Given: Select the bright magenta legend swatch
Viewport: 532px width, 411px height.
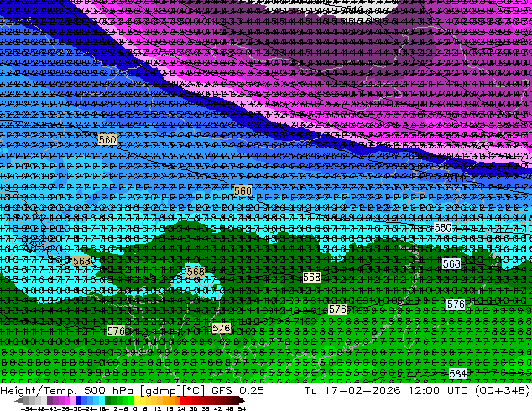Looking at the screenshot, I should pos(67,401).
